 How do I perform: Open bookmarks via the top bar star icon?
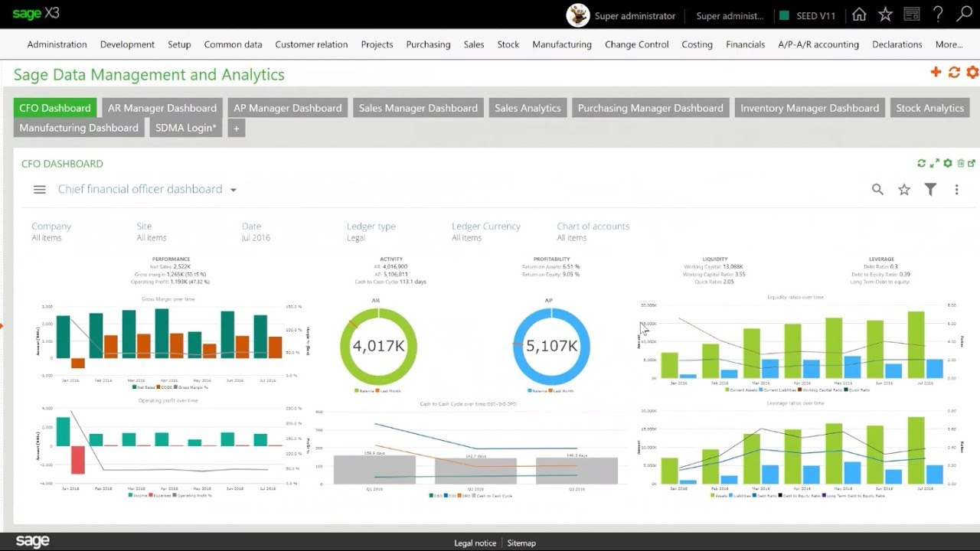[x=885, y=15]
